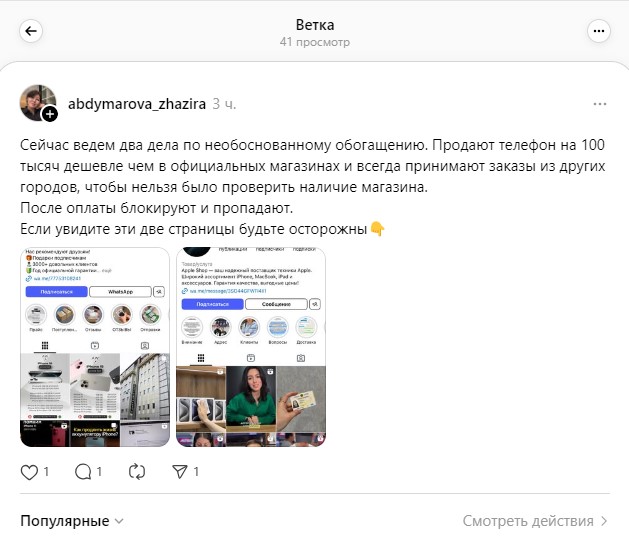Click the 3 ч. post timestamp
Screen dimensions: 629x542
tap(224, 104)
